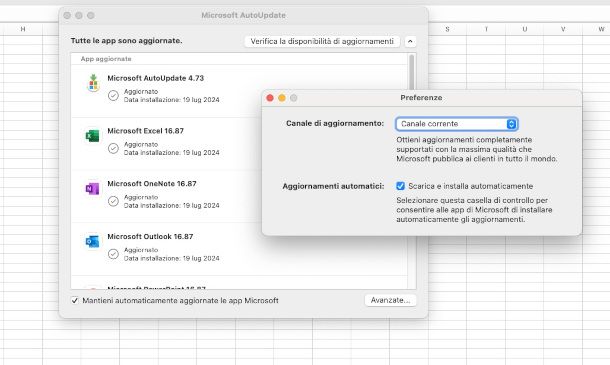Click the checkmark status icon under OneNote 16.87
This screenshot has height=365, width=610.
point(113,201)
